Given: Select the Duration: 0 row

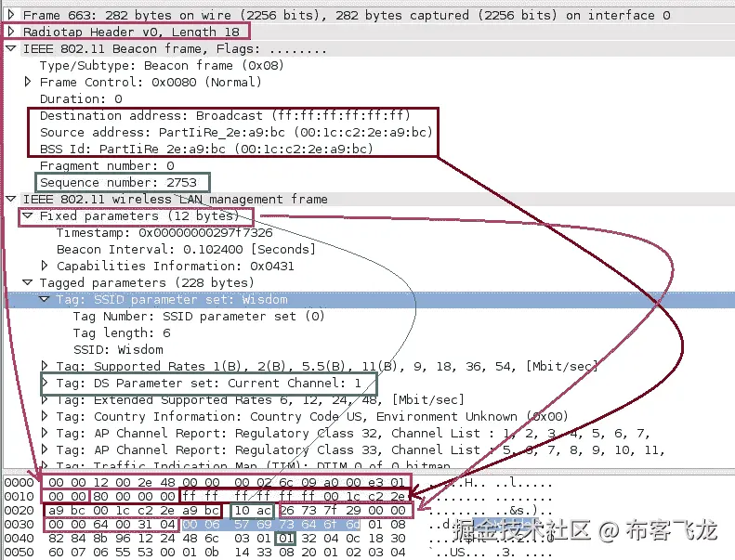Looking at the screenshot, I should tap(81, 98).
